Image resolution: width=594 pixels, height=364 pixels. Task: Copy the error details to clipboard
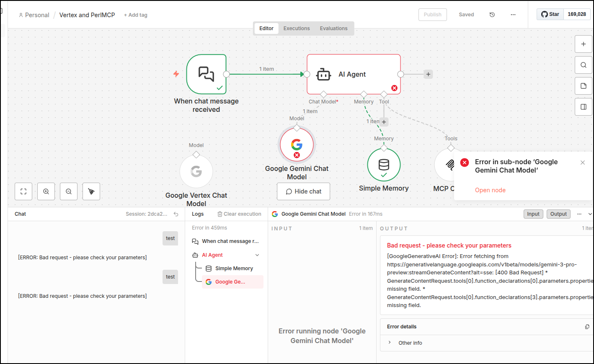587,327
